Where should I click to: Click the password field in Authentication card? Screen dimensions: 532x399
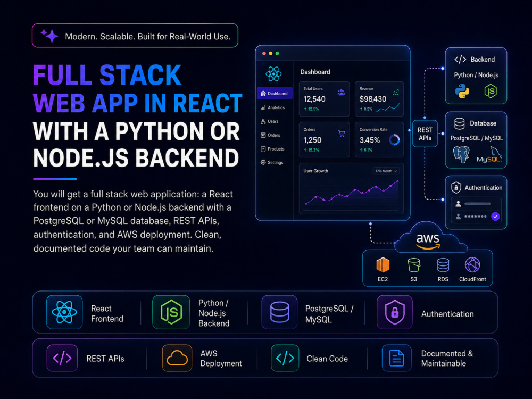coord(471,217)
